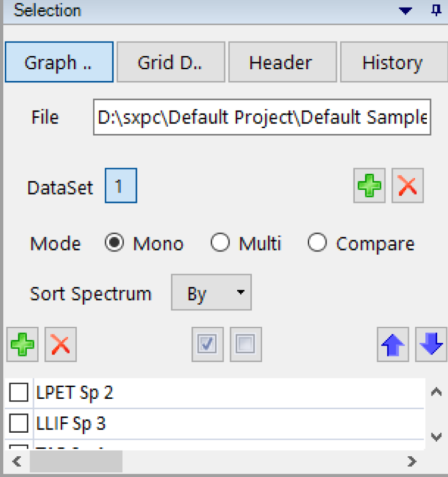Image resolution: width=448 pixels, height=477 pixels.
Task: Open the Sort Spectrum By dropdown
Action: (211, 293)
